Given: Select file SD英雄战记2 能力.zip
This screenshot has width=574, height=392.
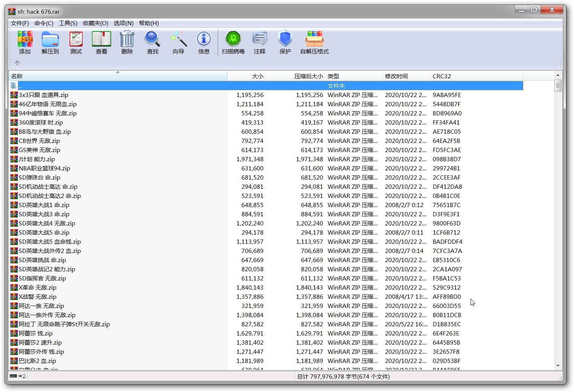Looking at the screenshot, I should pyautogui.click(x=47, y=269).
